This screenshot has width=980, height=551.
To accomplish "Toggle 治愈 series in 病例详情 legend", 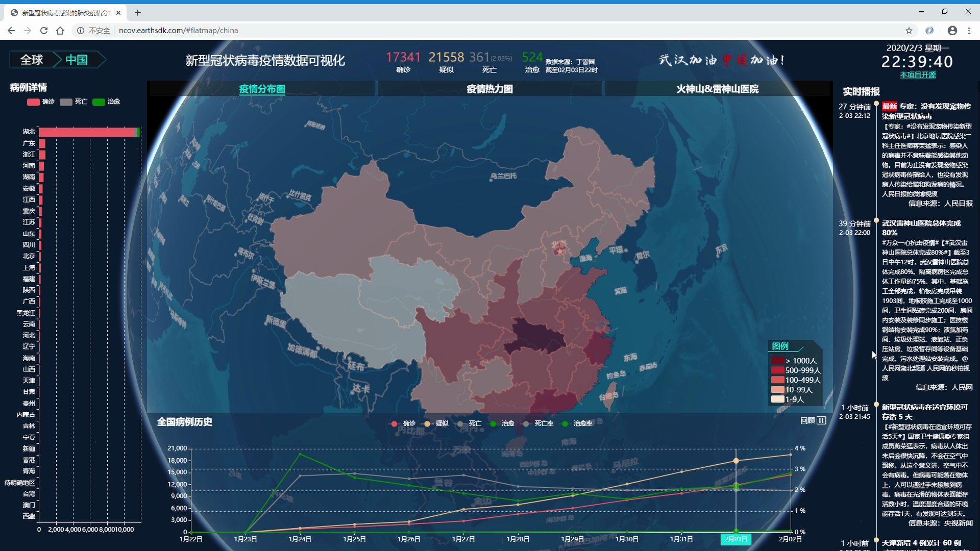I will pyautogui.click(x=106, y=102).
